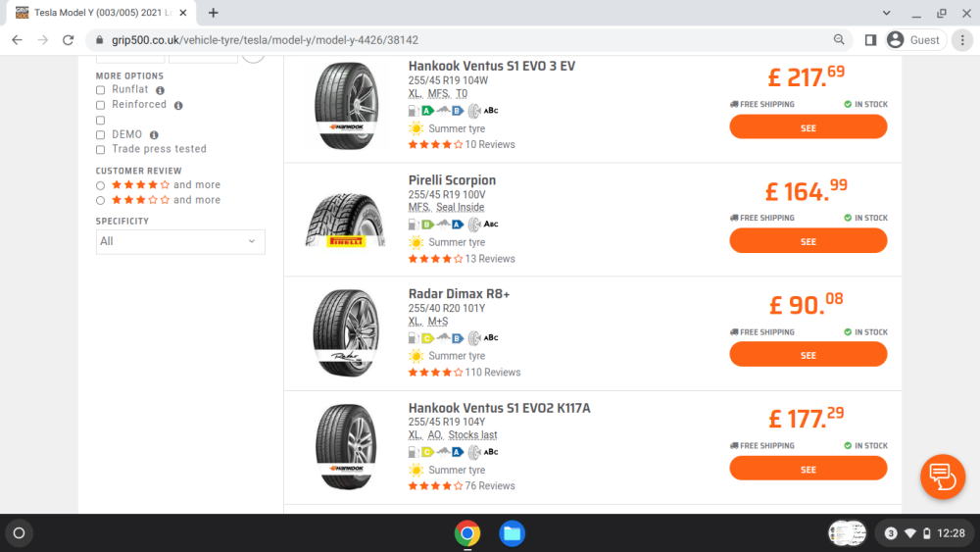980x552 pixels.
Task: Select three stars and more review filter
Action: [100, 201]
